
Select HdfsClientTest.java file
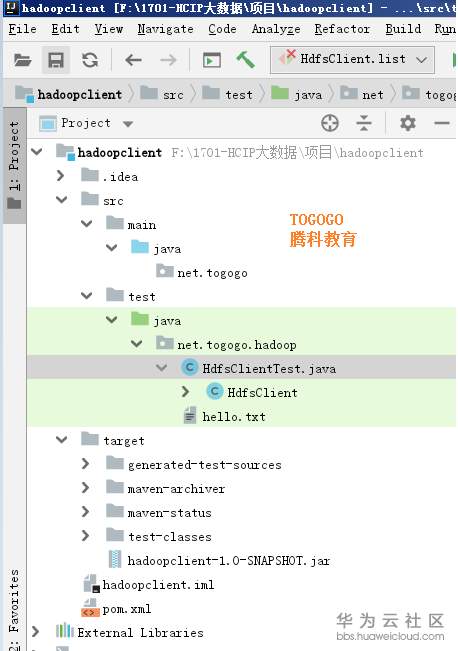coord(269,369)
